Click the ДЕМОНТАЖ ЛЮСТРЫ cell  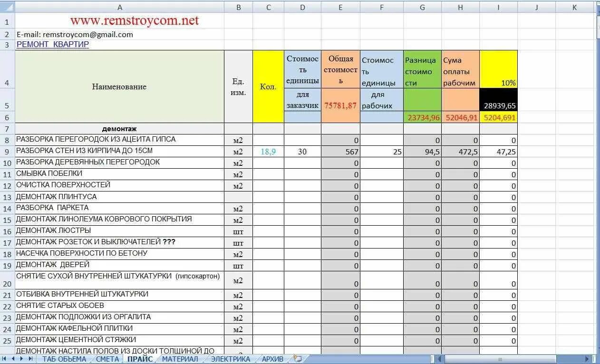coord(119,231)
